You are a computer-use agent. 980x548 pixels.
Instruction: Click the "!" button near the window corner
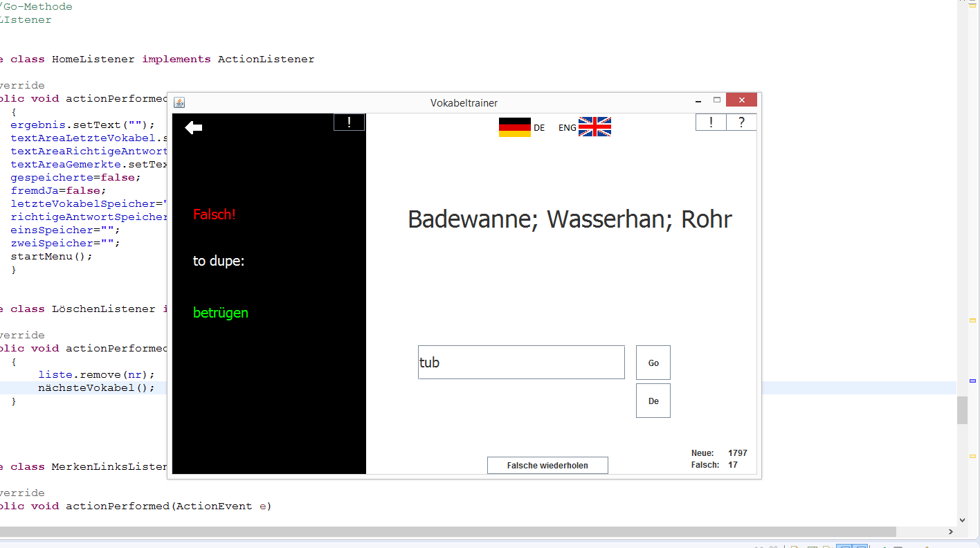[x=711, y=122]
